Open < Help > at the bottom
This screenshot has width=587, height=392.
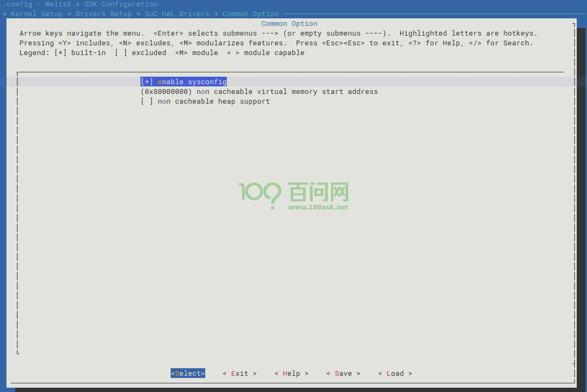click(291, 374)
